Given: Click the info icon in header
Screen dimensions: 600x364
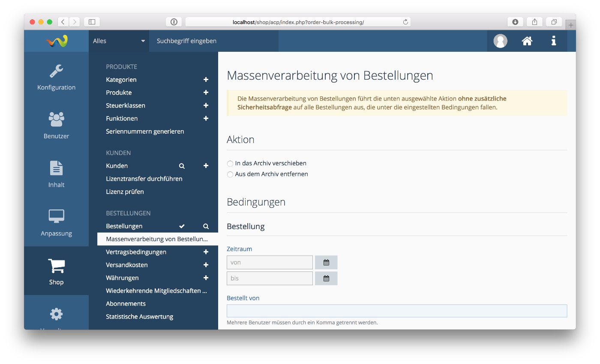Looking at the screenshot, I should (554, 41).
